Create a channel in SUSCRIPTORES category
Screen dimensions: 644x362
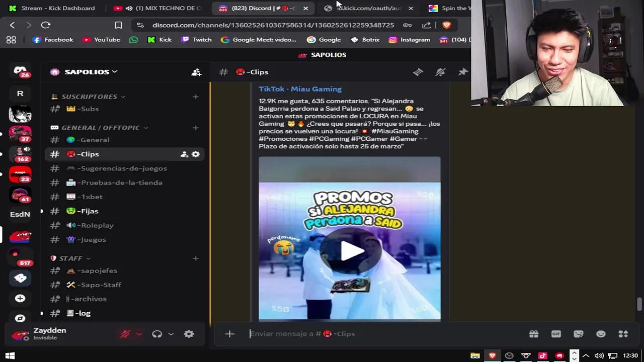[196, 97]
